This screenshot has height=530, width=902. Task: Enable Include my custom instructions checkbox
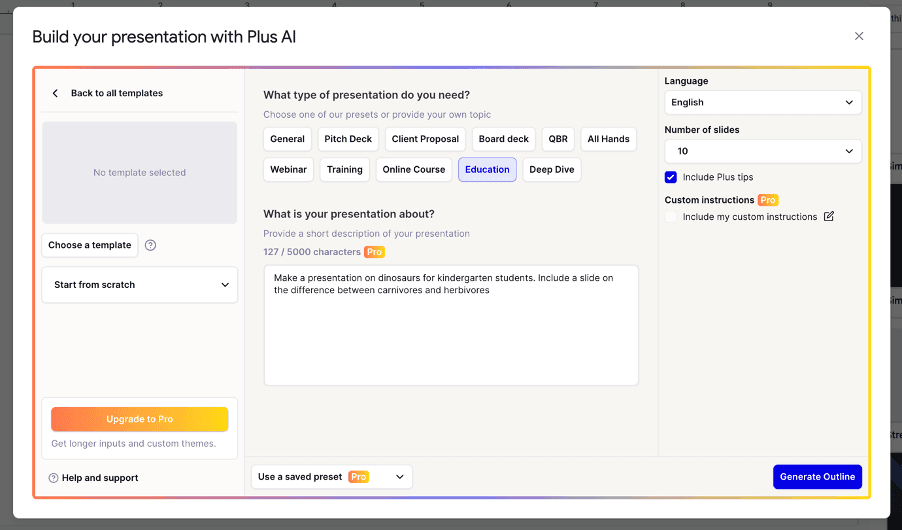pos(671,217)
